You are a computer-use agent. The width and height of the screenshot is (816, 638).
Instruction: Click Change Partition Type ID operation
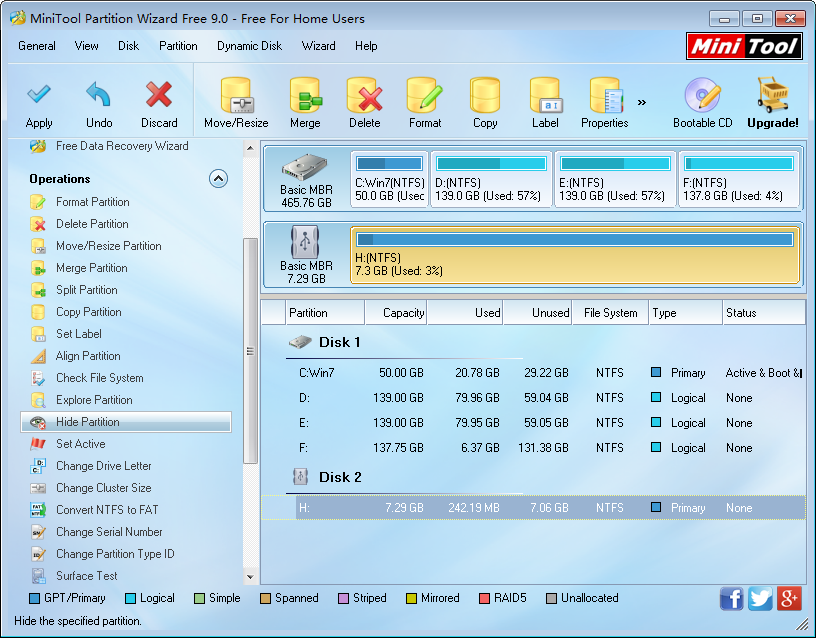coord(115,554)
